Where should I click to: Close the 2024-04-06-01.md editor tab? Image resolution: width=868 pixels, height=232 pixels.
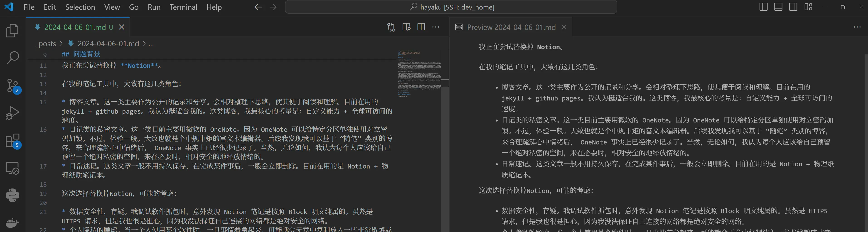[x=122, y=27]
